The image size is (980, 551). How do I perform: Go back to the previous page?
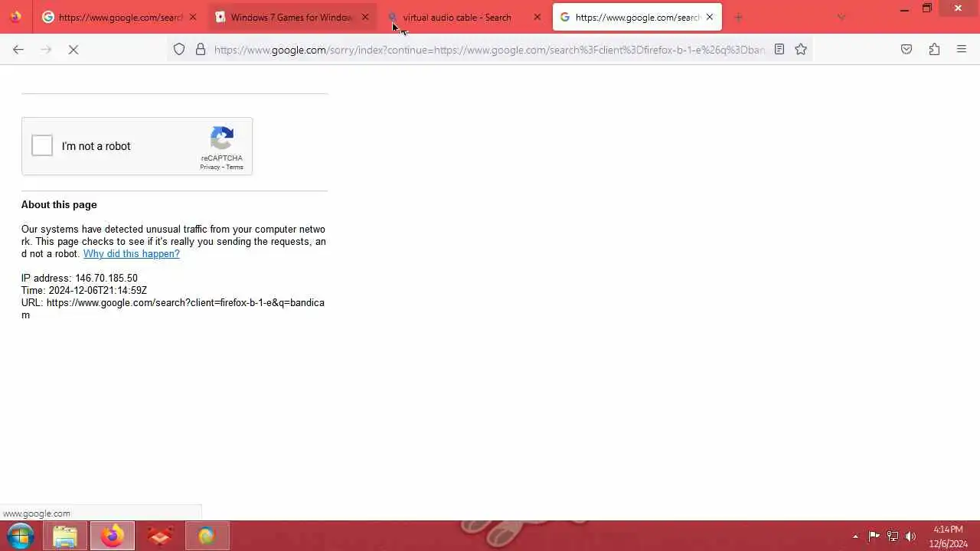pyautogui.click(x=18, y=49)
